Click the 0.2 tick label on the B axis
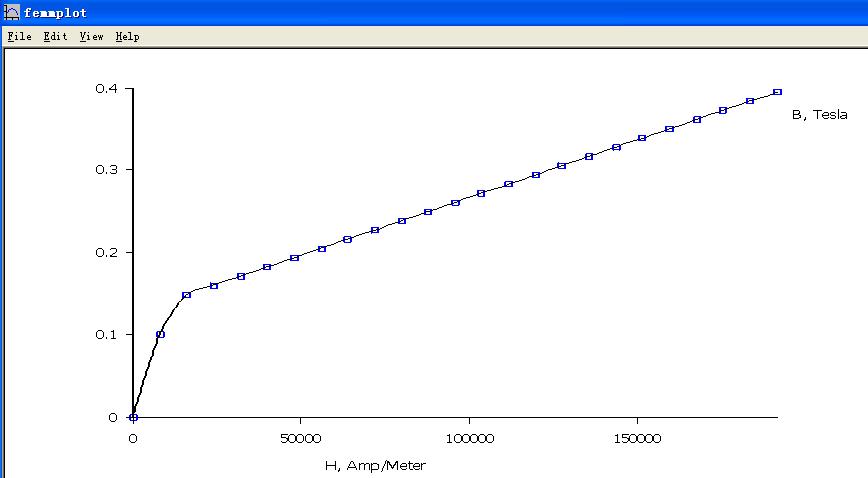This screenshot has height=478, width=868. (106, 253)
